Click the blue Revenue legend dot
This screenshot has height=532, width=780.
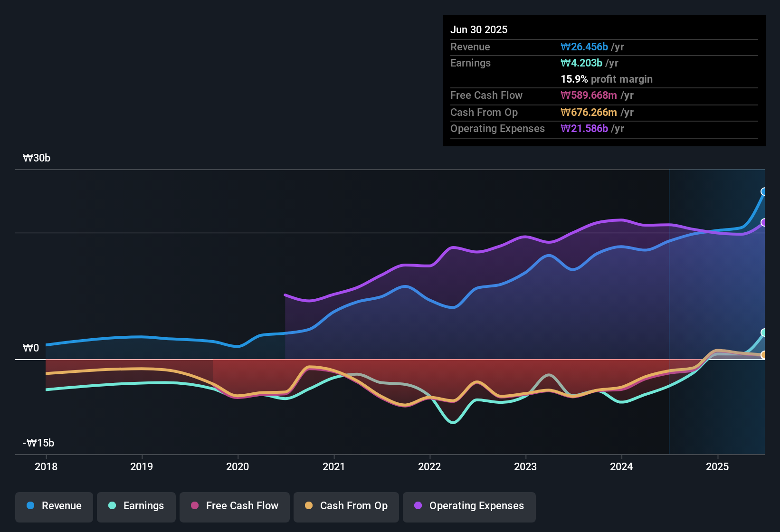[30, 506]
